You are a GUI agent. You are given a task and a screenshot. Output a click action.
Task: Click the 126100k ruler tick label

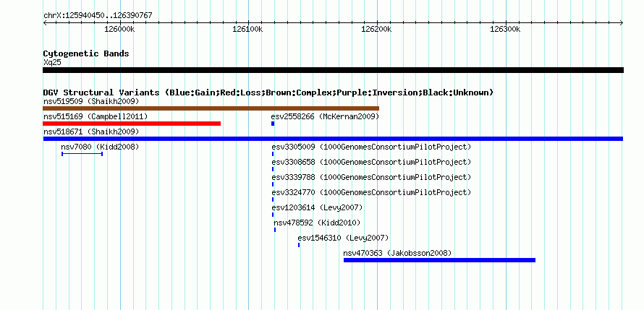[x=247, y=30]
